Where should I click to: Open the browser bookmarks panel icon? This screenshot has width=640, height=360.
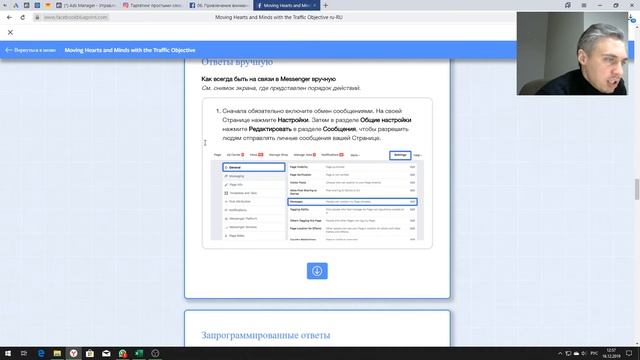[568, 5]
